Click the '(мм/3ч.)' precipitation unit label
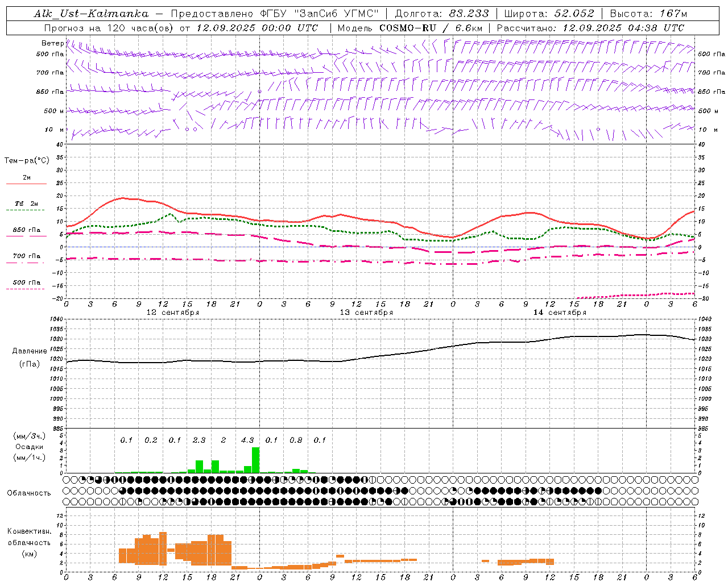 pyautogui.click(x=30, y=436)
